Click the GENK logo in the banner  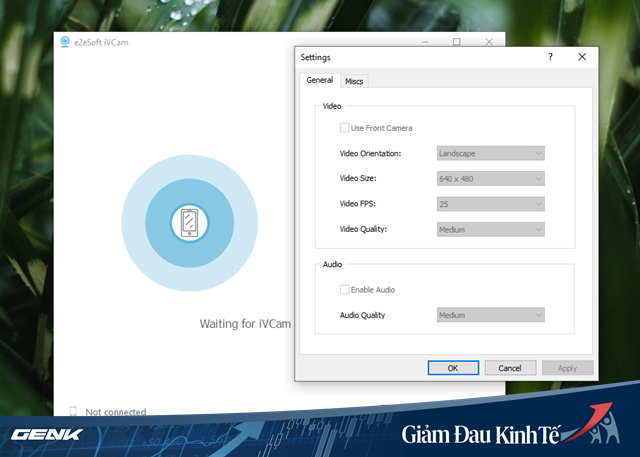(x=47, y=435)
